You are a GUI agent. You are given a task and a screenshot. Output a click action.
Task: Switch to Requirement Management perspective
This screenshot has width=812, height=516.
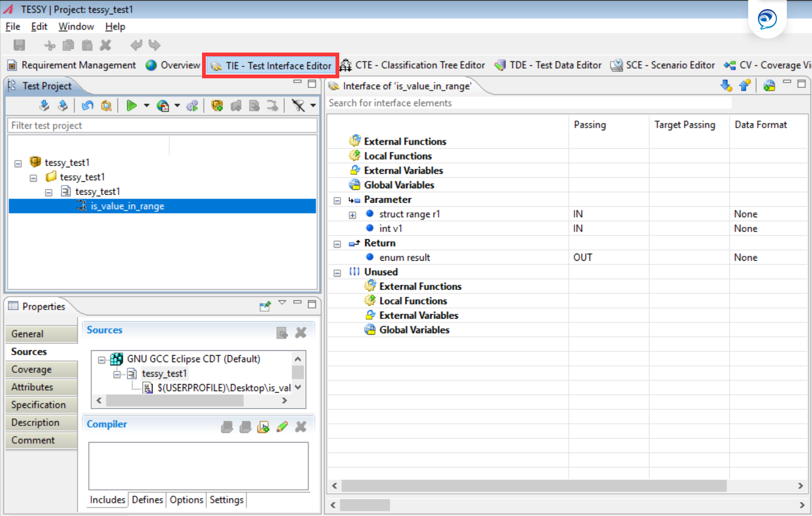pos(72,65)
